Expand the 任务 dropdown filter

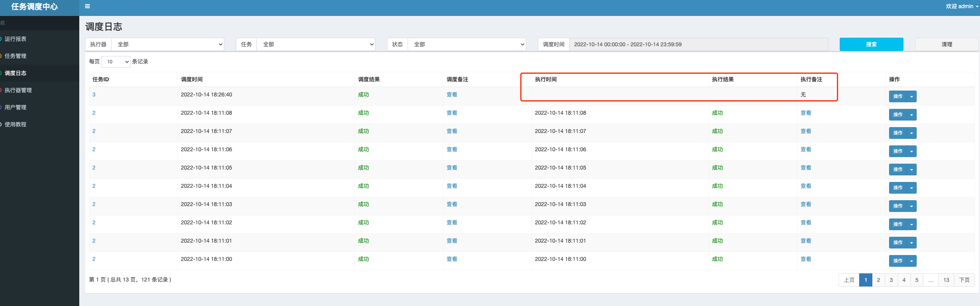[316, 44]
